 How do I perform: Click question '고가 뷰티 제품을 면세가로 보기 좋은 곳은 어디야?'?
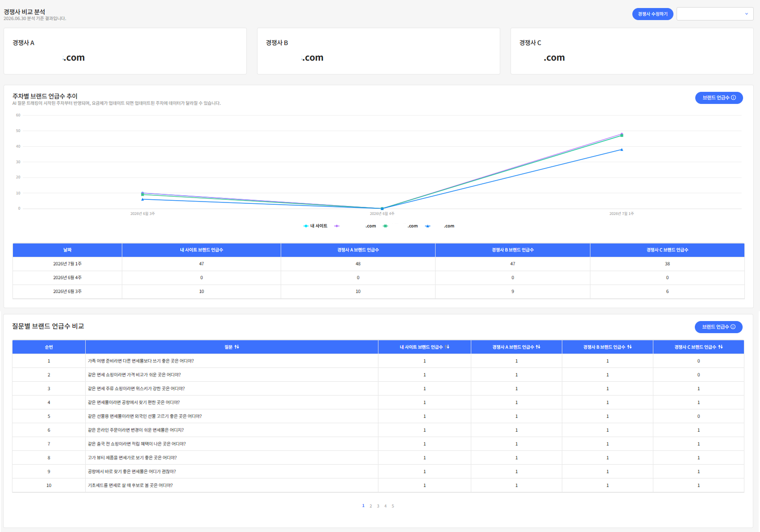tap(132, 458)
